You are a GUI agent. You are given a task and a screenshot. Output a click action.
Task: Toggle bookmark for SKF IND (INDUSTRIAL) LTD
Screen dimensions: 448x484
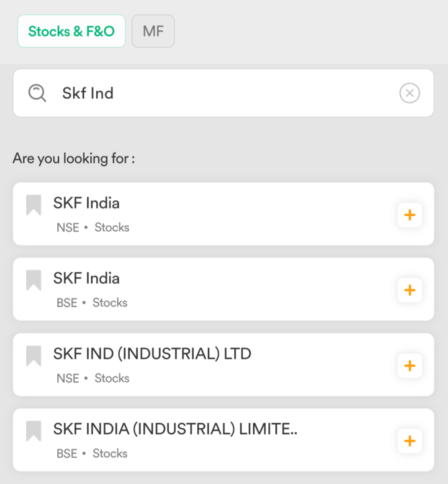[x=34, y=356]
